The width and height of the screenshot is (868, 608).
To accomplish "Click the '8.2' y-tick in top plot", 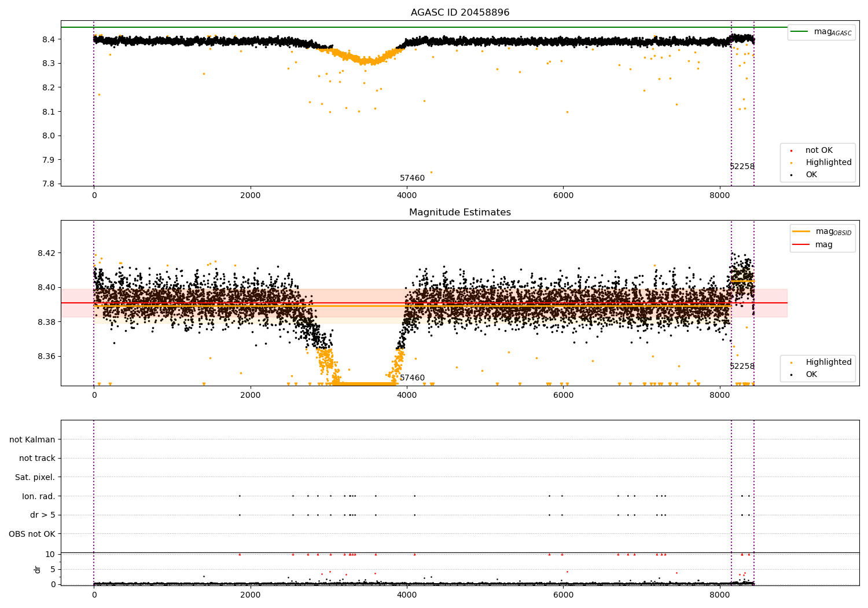I will (x=48, y=87).
